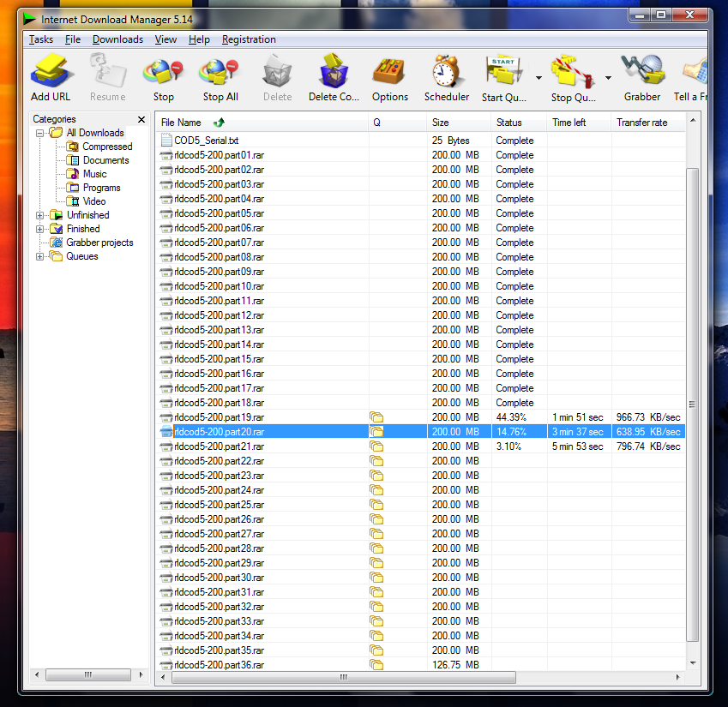Click the Start Queue toolbar icon

pos(504,70)
